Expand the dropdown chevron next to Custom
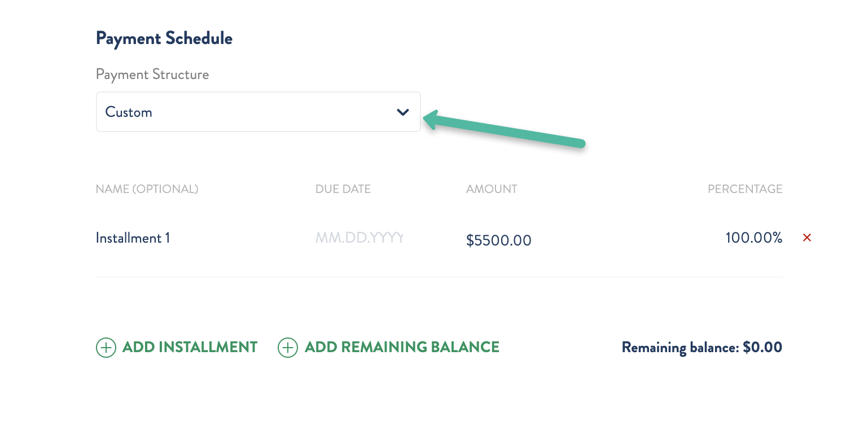This screenshot has width=868, height=421. pos(402,112)
